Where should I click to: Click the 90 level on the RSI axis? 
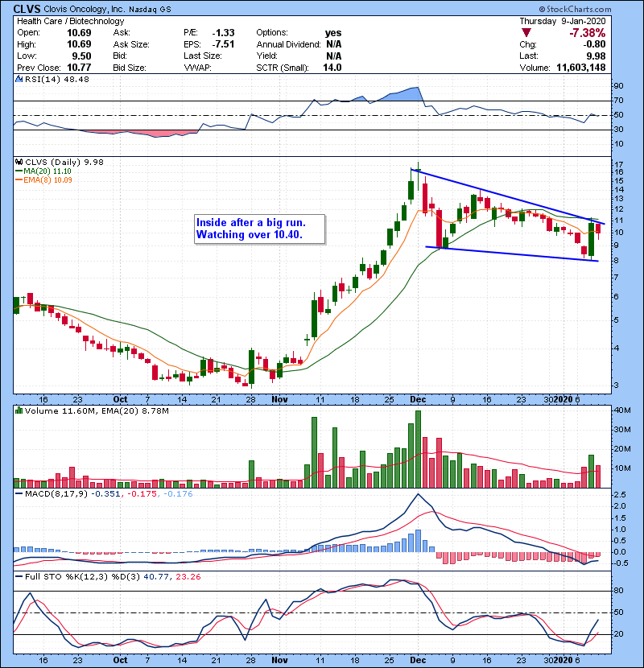click(x=618, y=86)
